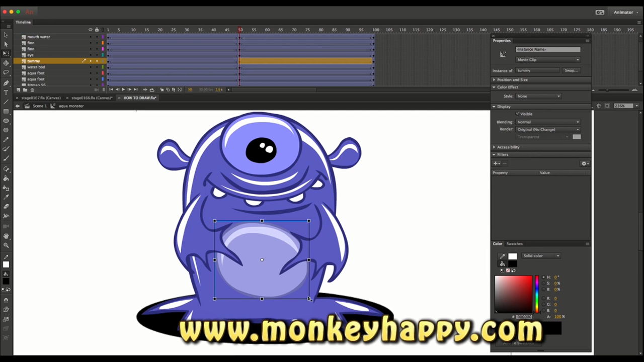Click the red color picker field
Viewport: 644px width, 362px height.
click(513, 294)
